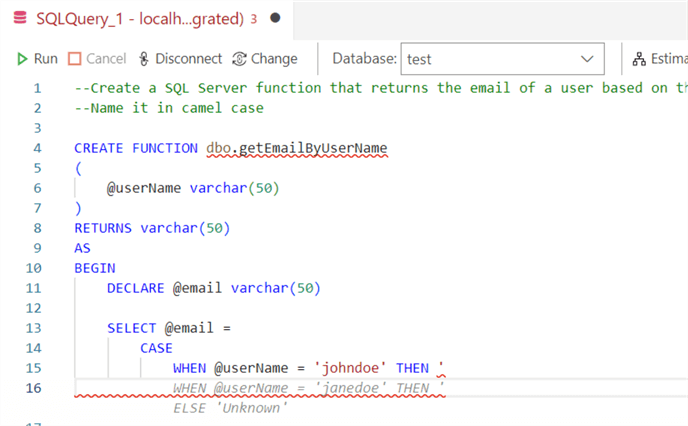Viewport: 688px width, 426px height.
Task: Click the ELSE 'Unknown' suggestion line
Action: pyautogui.click(x=230, y=408)
